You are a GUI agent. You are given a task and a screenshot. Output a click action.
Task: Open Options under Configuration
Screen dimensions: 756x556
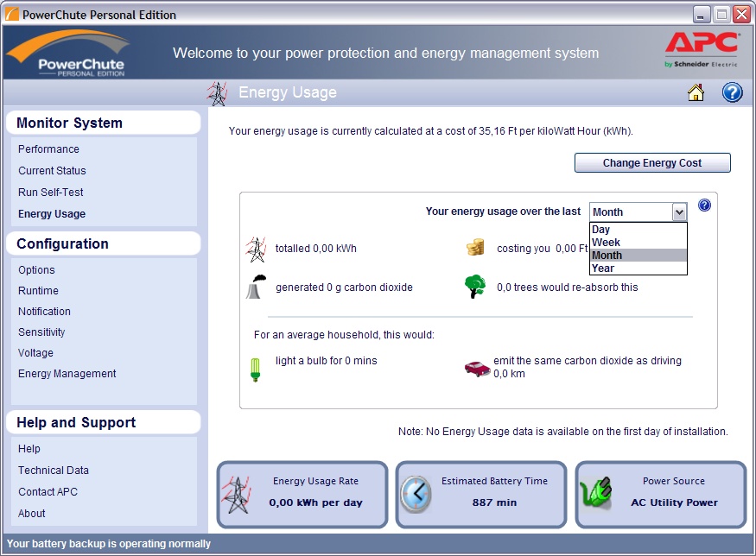(36, 270)
